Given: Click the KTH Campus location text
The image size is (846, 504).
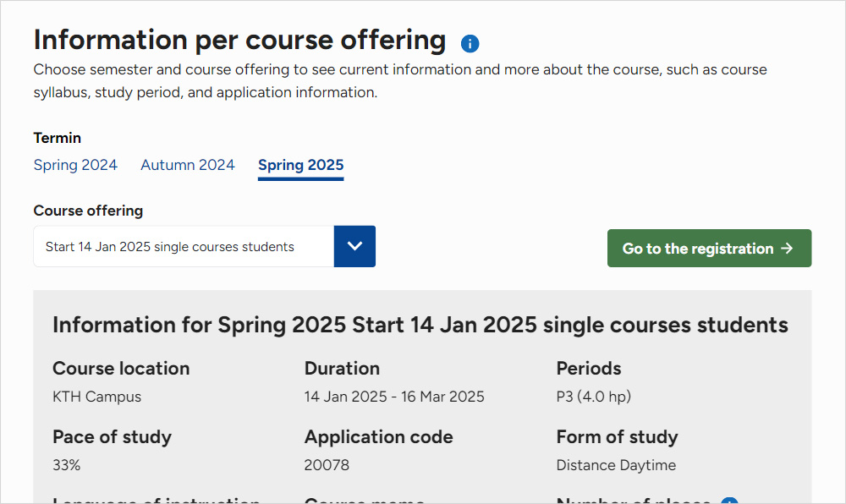Looking at the screenshot, I should click(x=96, y=397).
